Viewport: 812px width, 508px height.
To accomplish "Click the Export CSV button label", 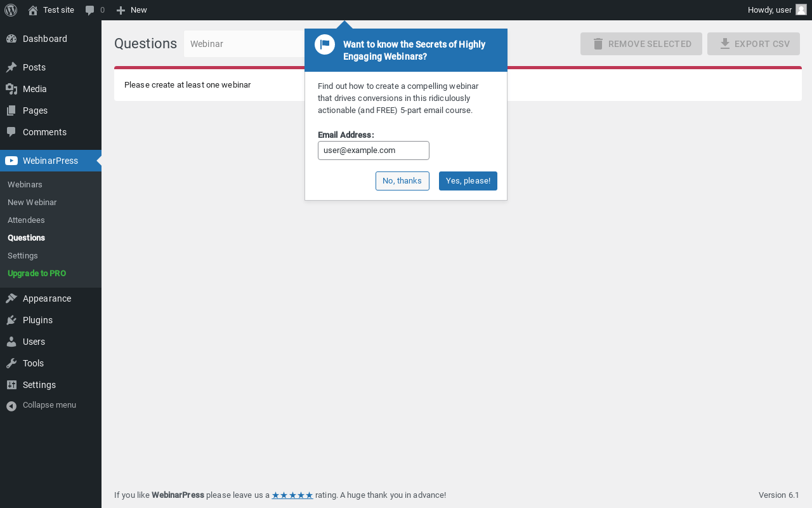I will click(x=762, y=44).
